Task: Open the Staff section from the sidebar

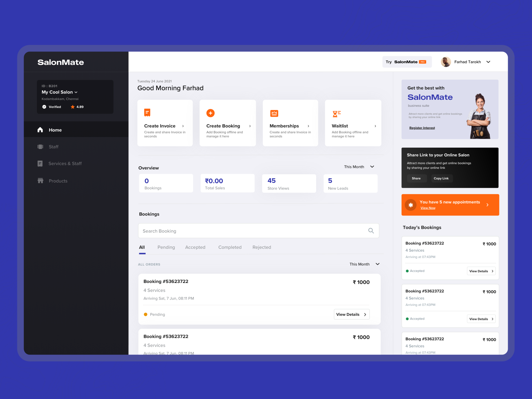Action: [x=40, y=147]
